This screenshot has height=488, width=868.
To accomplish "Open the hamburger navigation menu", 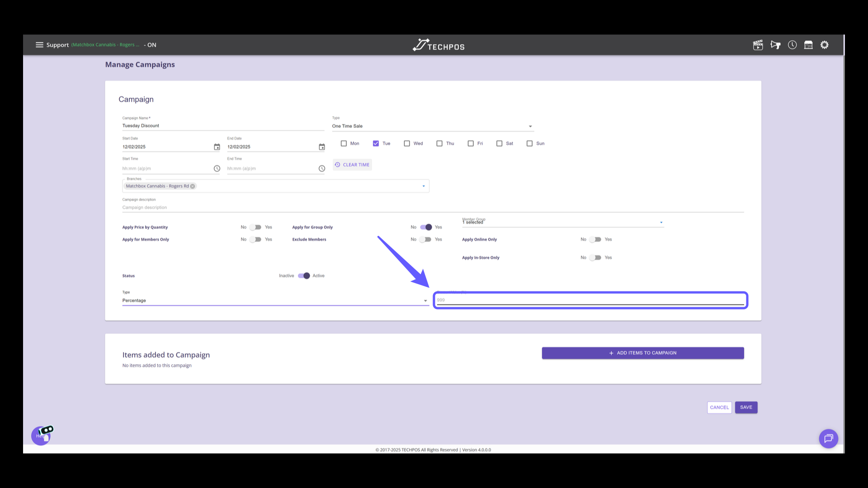I will [39, 45].
